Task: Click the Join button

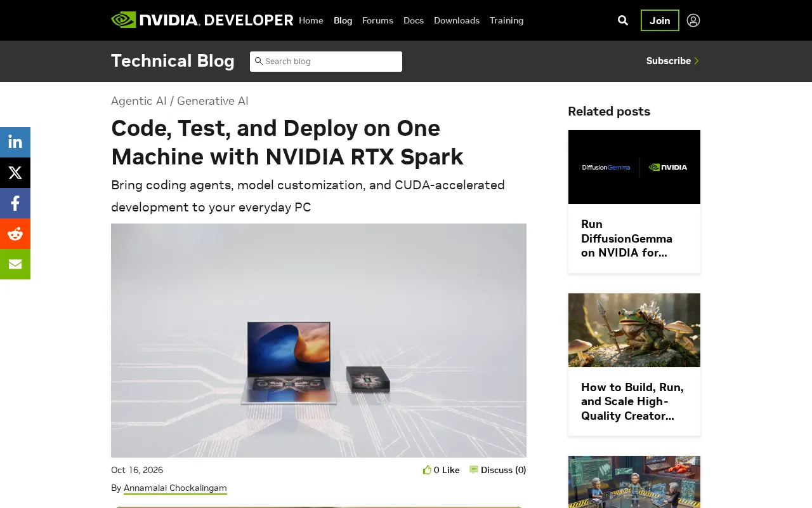Action: pos(660,20)
